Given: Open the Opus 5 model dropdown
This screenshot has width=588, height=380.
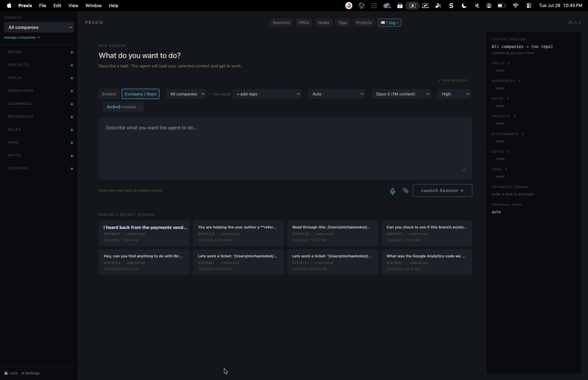Looking at the screenshot, I should (x=401, y=94).
